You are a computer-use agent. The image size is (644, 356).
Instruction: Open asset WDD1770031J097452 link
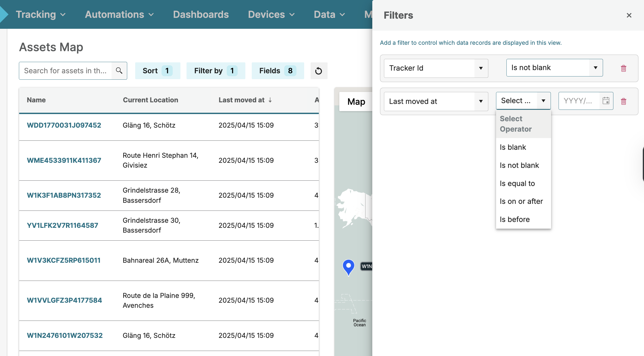[64, 125]
